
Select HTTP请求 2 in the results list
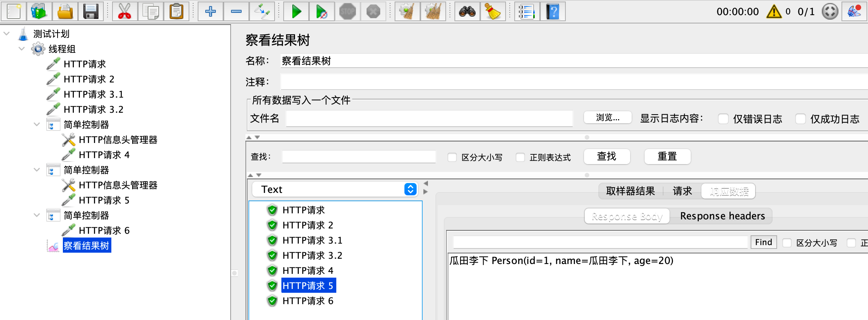pos(308,225)
